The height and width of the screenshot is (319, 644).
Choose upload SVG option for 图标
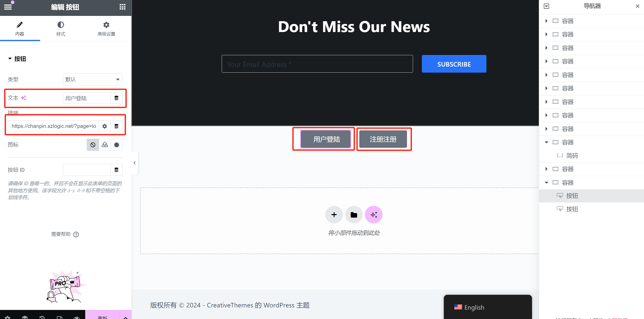coord(105,145)
